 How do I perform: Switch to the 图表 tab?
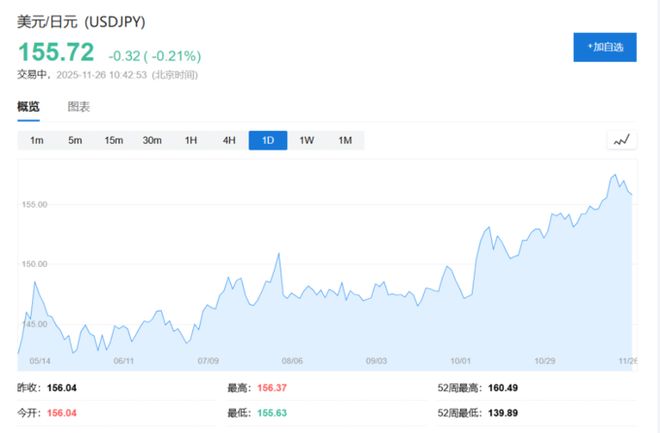click(79, 107)
